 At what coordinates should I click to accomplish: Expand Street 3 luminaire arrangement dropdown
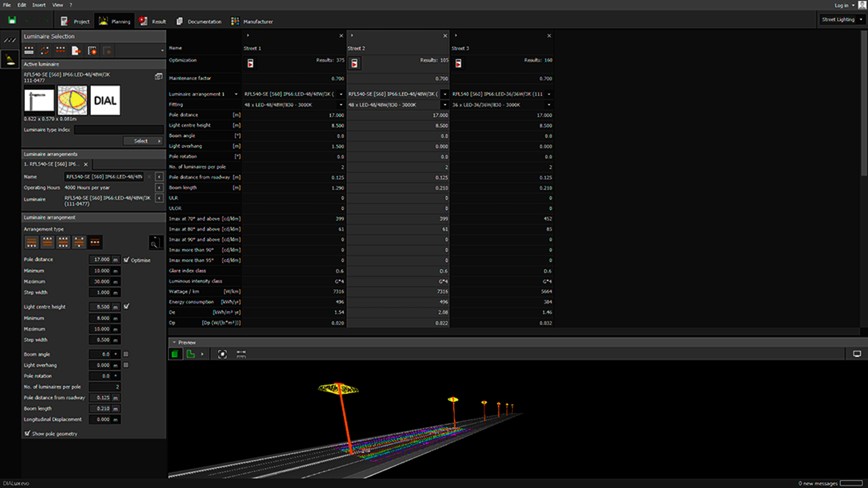pyautogui.click(x=549, y=94)
